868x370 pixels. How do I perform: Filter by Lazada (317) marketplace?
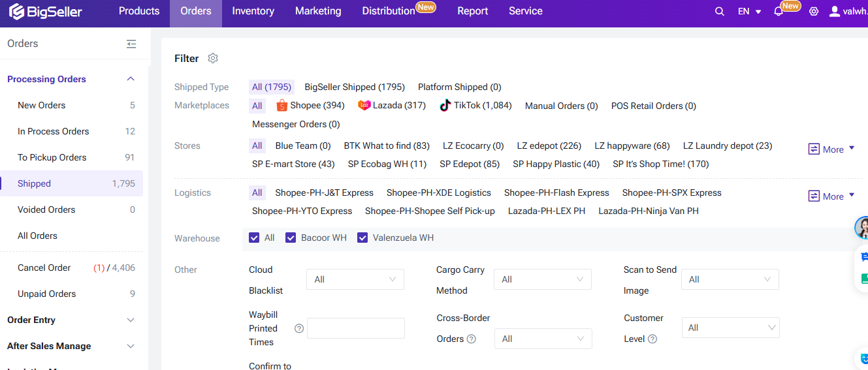coord(392,105)
